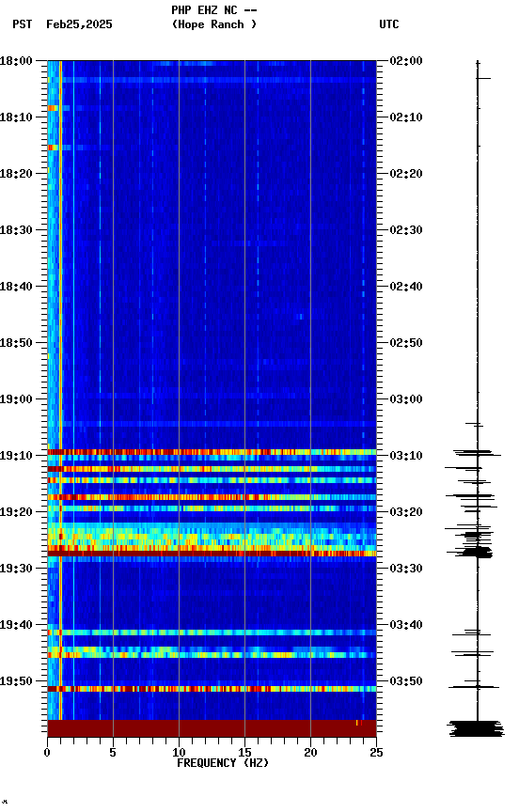Click the '18:00' PST time label
The height and width of the screenshot is (812, 519).
[16, 61]
